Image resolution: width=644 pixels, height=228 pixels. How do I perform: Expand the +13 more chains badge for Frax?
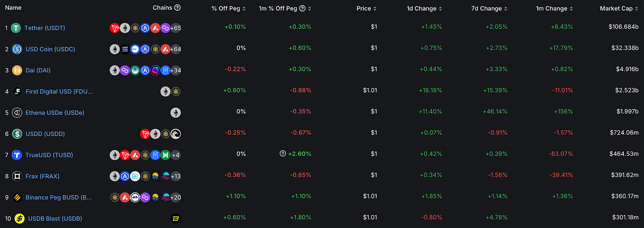click(175, 176)
